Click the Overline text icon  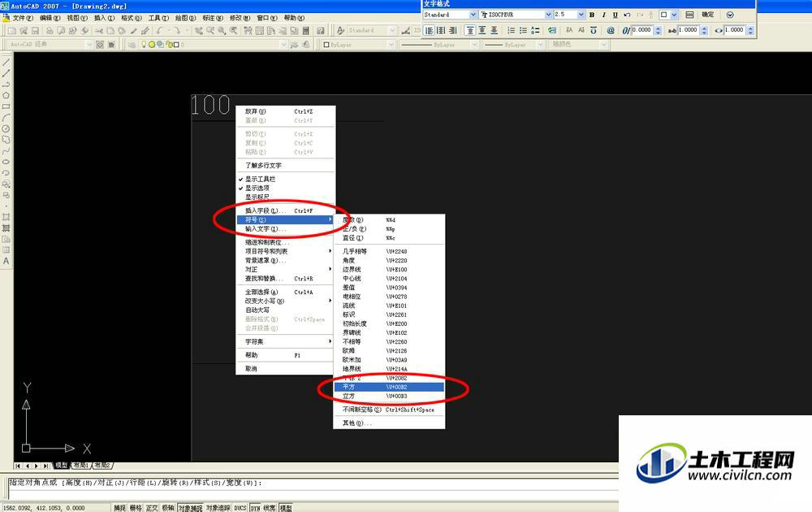point(594,31)
